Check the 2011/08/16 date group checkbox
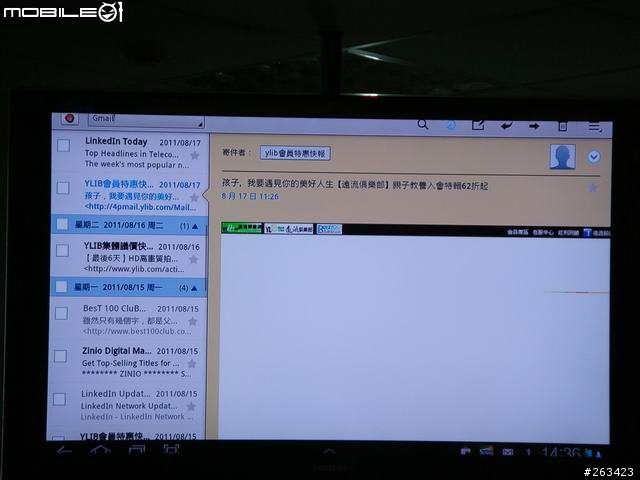This screenshot has height=480, width=640. coord(62,224)
